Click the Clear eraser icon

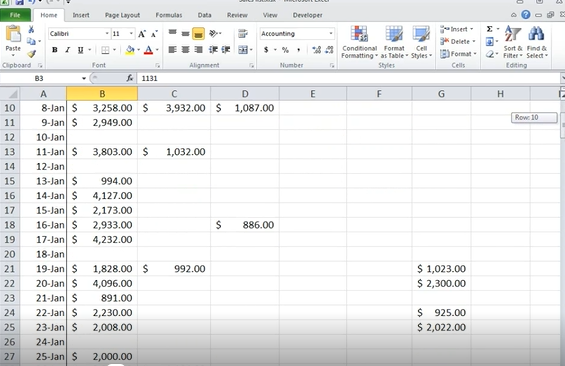pyautogui.click(x=489, y=54)
